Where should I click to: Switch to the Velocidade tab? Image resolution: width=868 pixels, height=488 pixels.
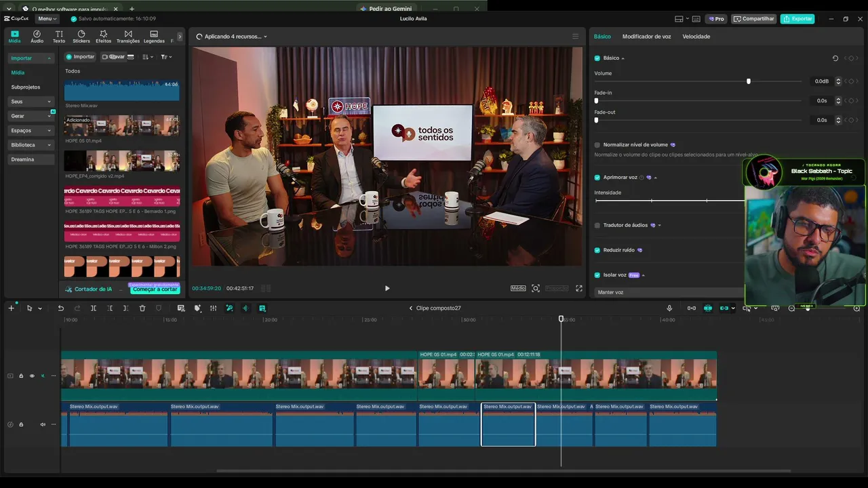(x=696, y=37)
